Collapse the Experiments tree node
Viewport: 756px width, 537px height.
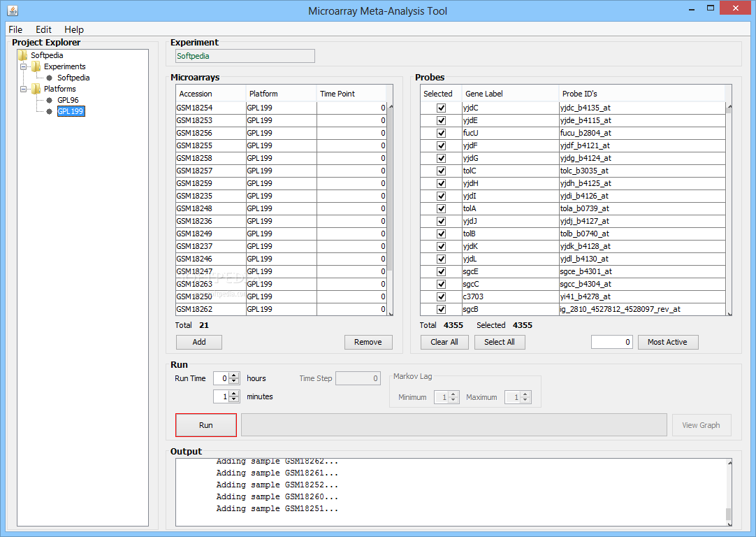point(23,66)
